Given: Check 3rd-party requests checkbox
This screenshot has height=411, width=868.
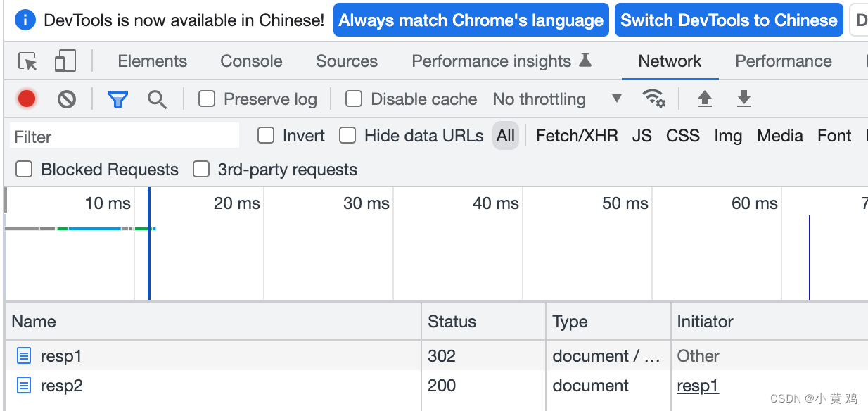Looking at the screenshot, I should point(201,169).
